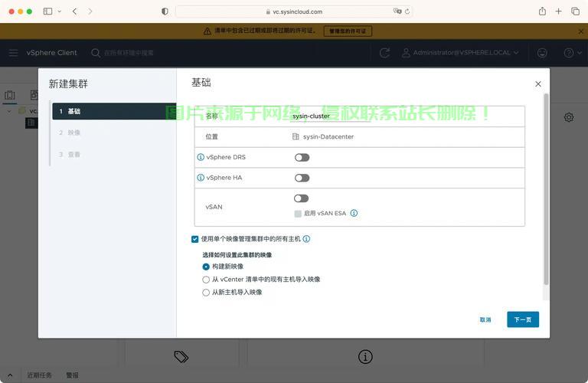Click the manage licenses button in banner

[348, 31]
